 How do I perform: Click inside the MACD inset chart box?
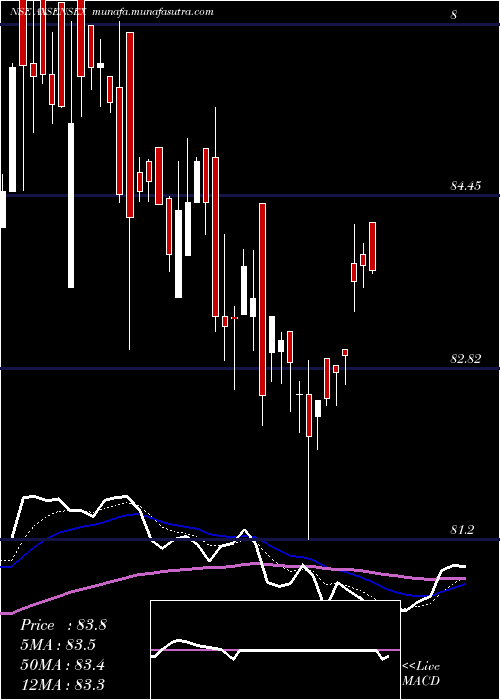point(275,650)
